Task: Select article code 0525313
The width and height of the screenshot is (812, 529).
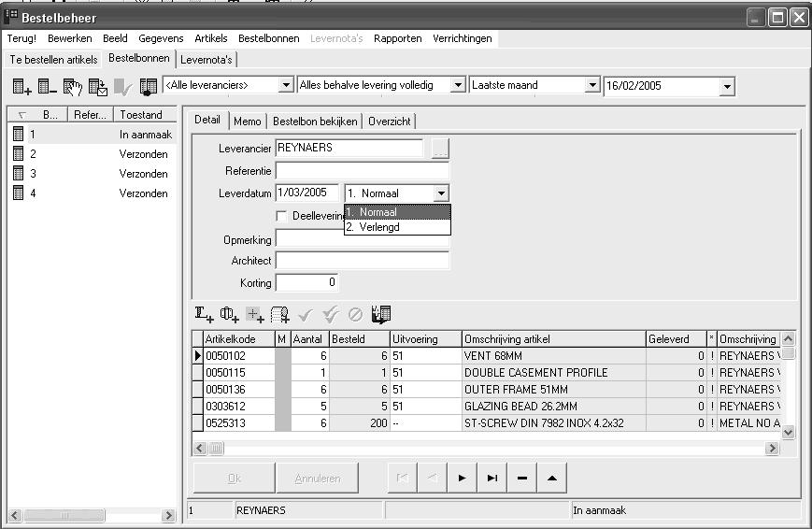Action: pyautogui.click(x=238, y=423)
